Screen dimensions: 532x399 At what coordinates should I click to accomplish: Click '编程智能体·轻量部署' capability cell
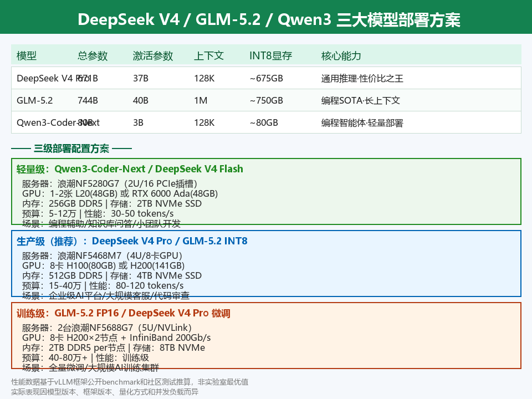pos(362,122)
